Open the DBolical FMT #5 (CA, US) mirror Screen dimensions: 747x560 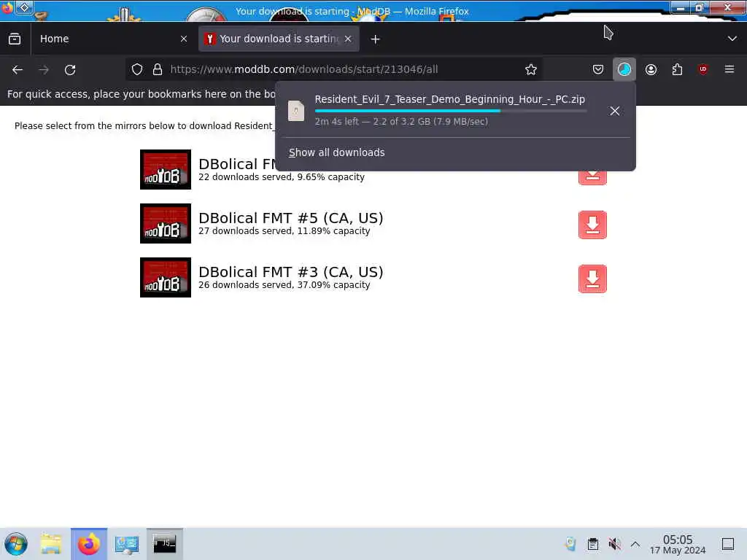[290, 217]
